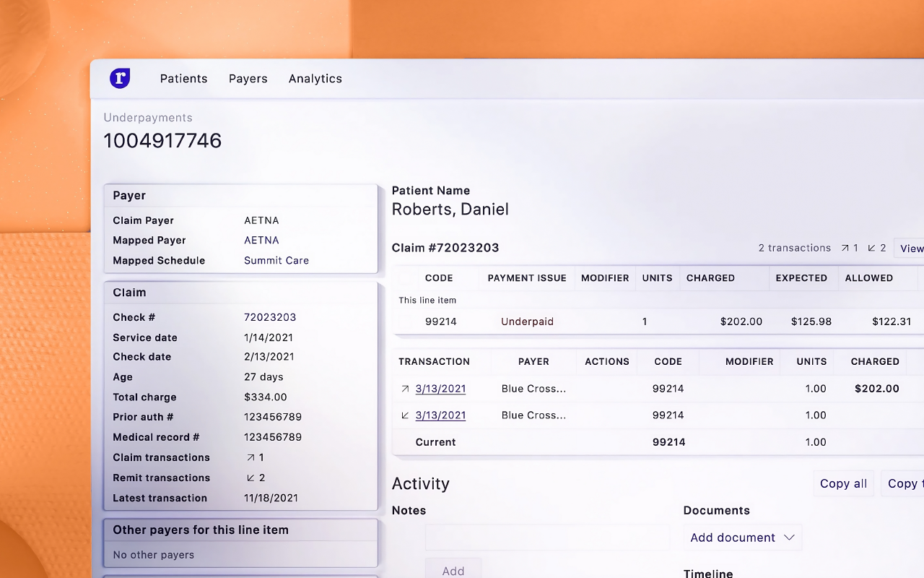The width and height of the screenshot is (924, 578).
Task: Switch to the Analytics page
Action: pyautogui.click(x=315, y=79)
